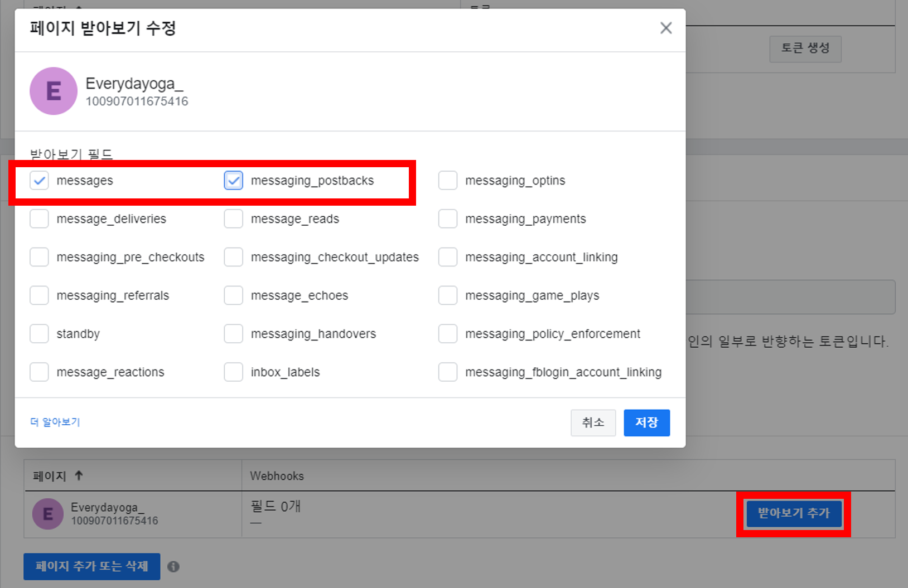Screen dimensions: 908x588
Task: Enable messaging_payments subscription field
Action: click(447, 219)
